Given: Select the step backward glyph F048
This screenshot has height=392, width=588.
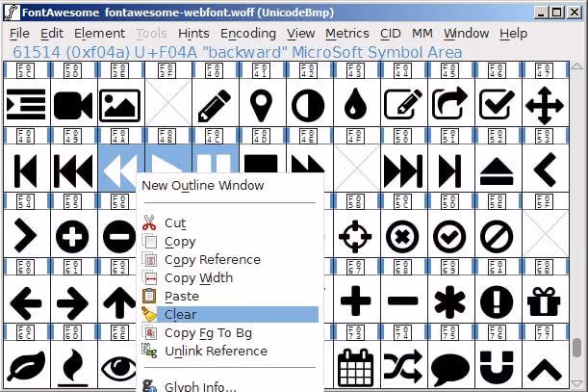Looking at the screenshot, I should click(25, 171).
